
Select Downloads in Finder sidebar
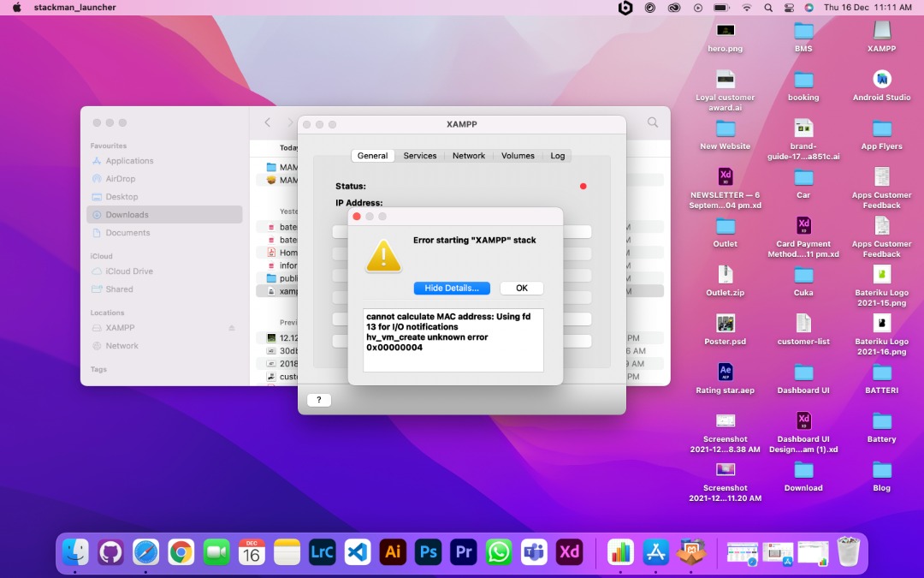click(164, 215)
